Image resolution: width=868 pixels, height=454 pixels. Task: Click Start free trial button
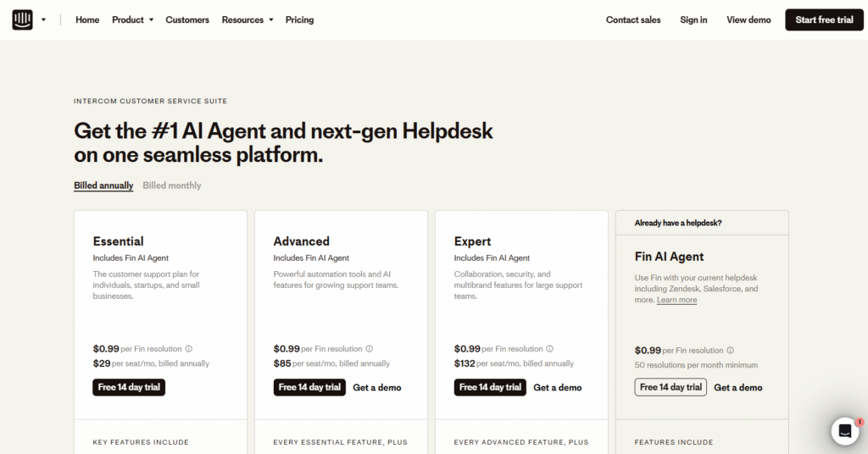point(824,19)
